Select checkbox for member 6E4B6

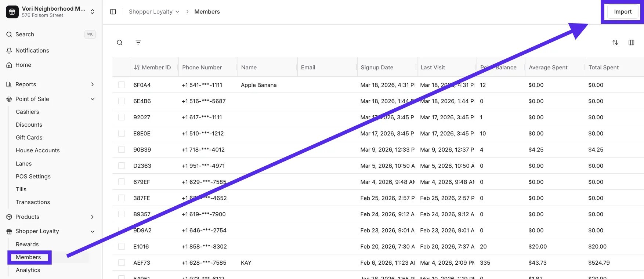[122, 101]
